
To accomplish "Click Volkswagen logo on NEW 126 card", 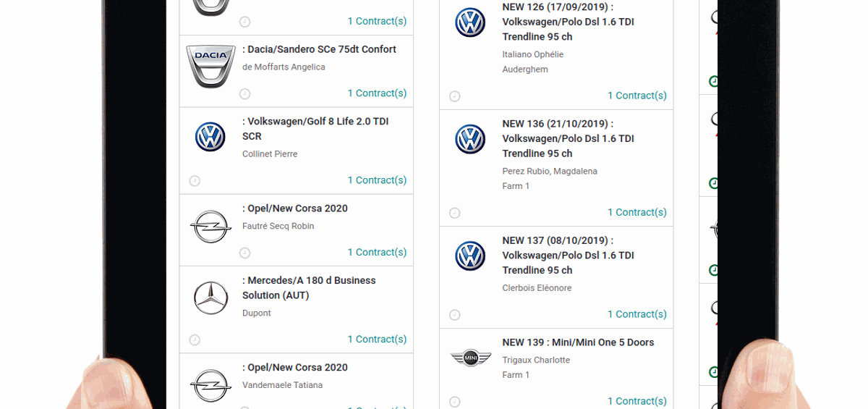I will pyautogui.click(x=470, y=22).
